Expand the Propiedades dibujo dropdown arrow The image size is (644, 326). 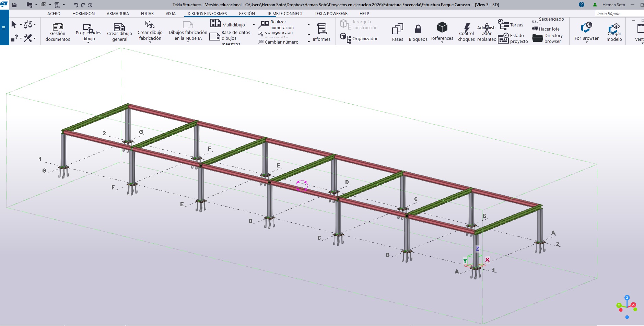(x=89, y=43)
